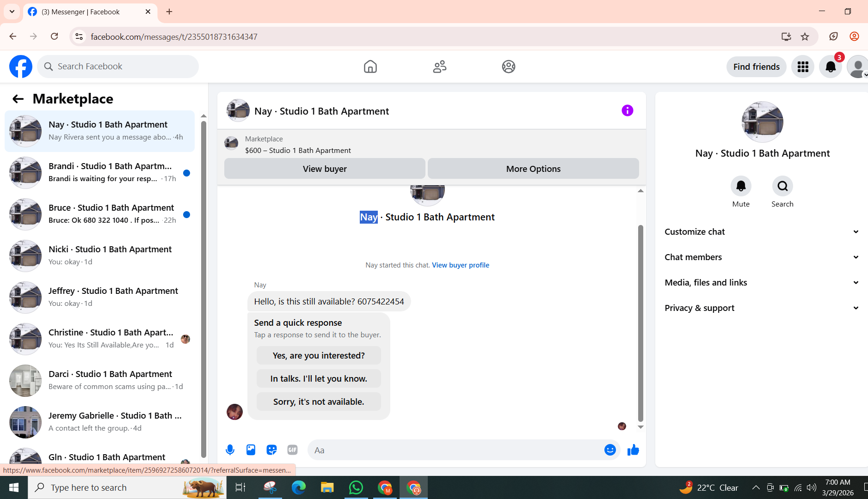Open Task View on the taskbar

[x=240, y=487]
